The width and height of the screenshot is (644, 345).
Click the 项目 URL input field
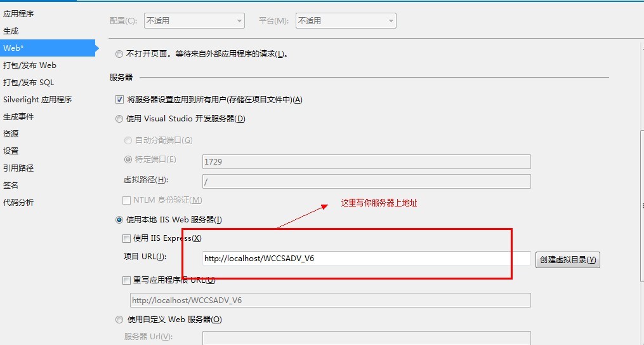tap(366, 259)
